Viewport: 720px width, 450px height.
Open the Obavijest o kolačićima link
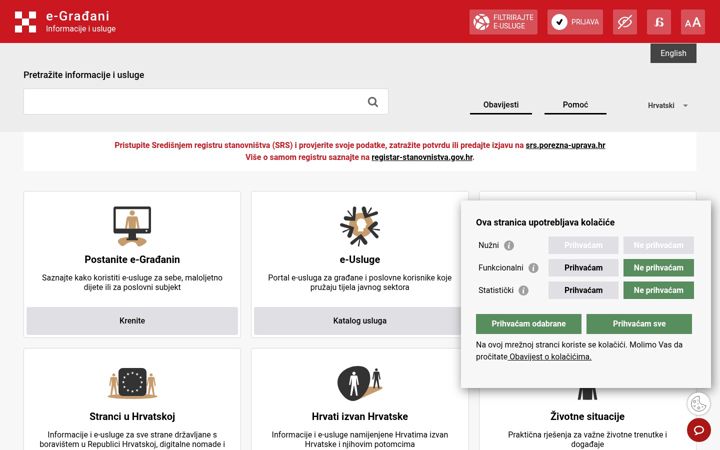point(550,357)
